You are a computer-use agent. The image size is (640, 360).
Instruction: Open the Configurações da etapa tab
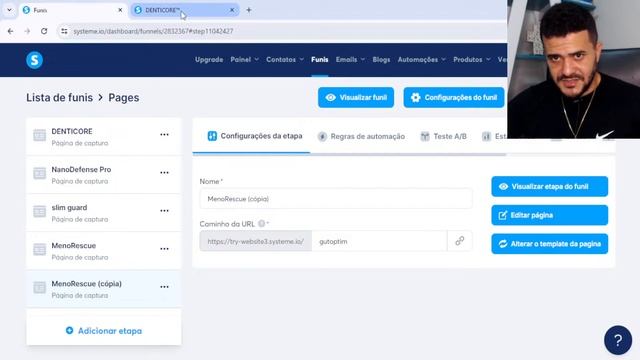click(x=255, y=136)
